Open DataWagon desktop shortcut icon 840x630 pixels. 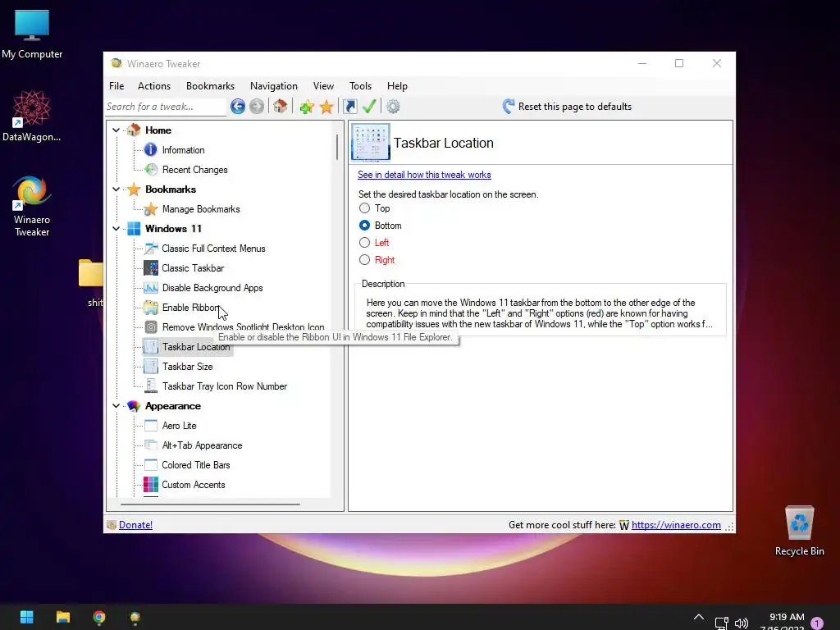(x=32, y=116)
